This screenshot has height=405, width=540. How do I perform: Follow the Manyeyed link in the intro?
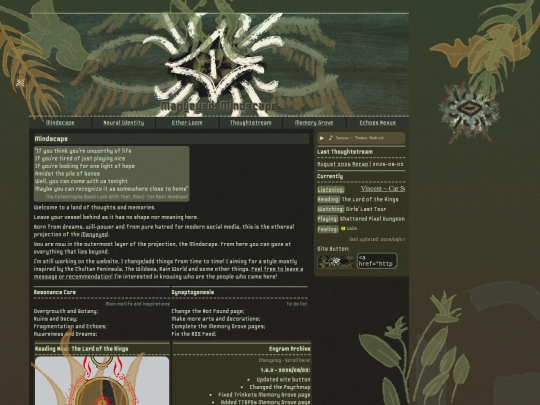pos(95,235)
